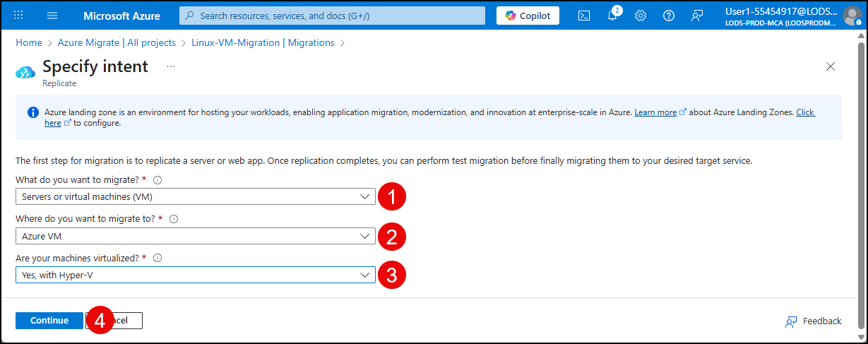The image size is (868, 344).
Task: Click the user account avatar
Action: (x=852, y=16)
